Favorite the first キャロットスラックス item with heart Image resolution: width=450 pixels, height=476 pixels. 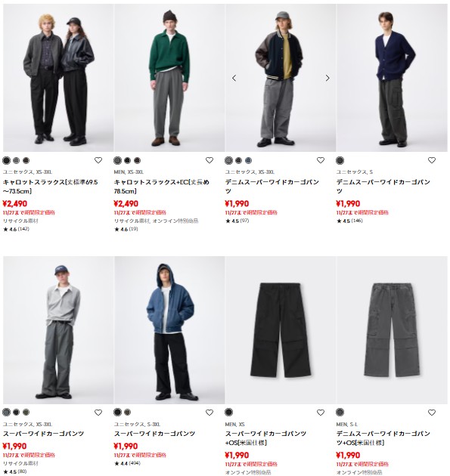pos(98,160)
